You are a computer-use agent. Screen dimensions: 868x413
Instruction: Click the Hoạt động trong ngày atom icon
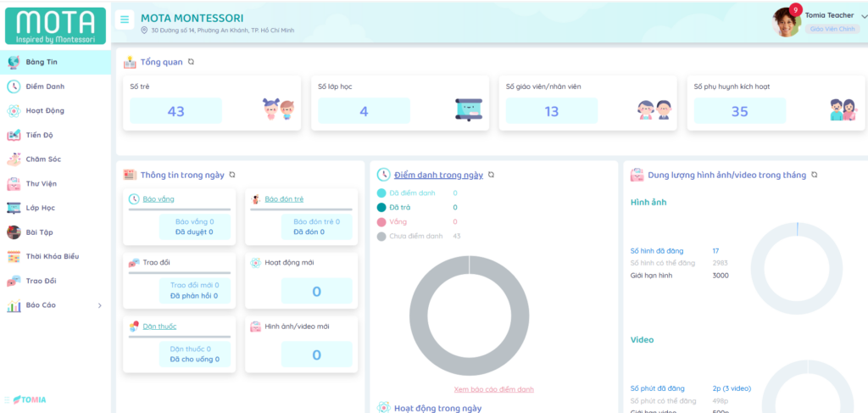point(383,408)
